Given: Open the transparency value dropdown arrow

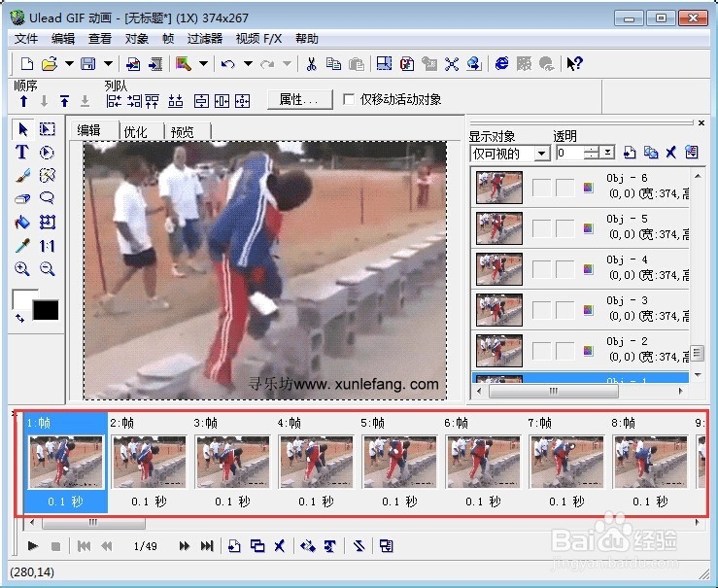Looking at the screenshot, I should coord(607,152).
